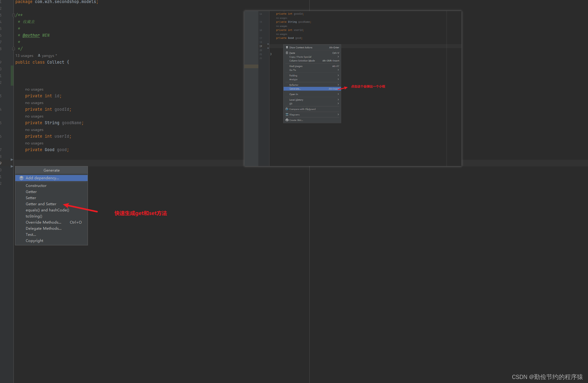This screenshot has width=588, height=383.
Task: Pick Getter in the Generate list
Action: (51, 192)
